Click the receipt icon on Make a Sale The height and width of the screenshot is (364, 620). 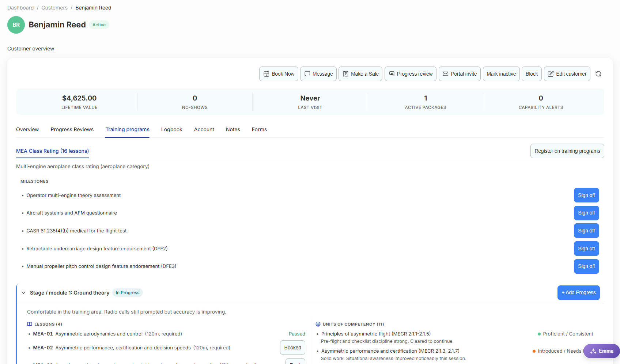point(346,74)
